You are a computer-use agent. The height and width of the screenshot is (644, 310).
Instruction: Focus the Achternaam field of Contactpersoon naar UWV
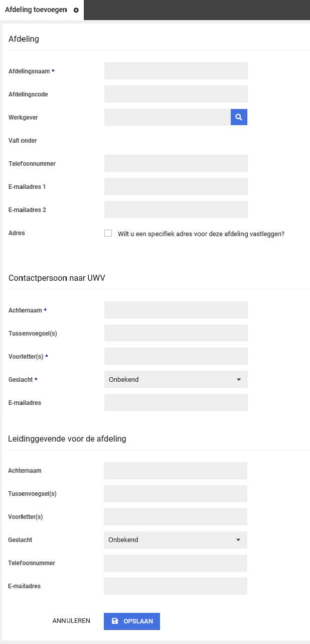176,310
